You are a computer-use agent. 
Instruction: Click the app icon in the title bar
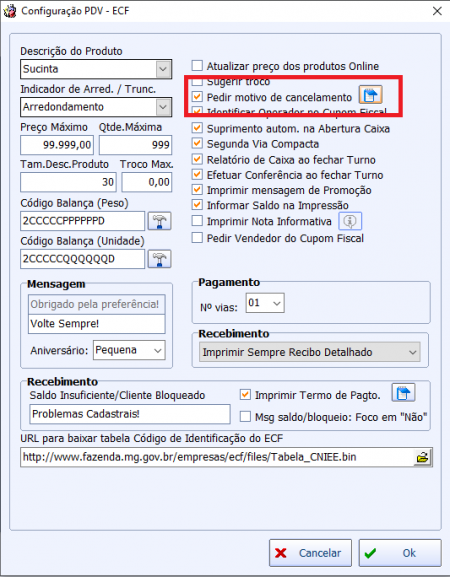click(x=10, y=11)
